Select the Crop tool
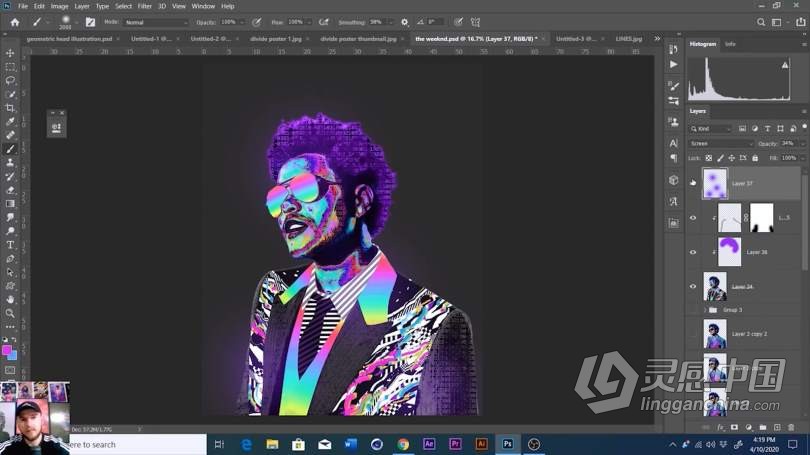 [x=10, y=108]
